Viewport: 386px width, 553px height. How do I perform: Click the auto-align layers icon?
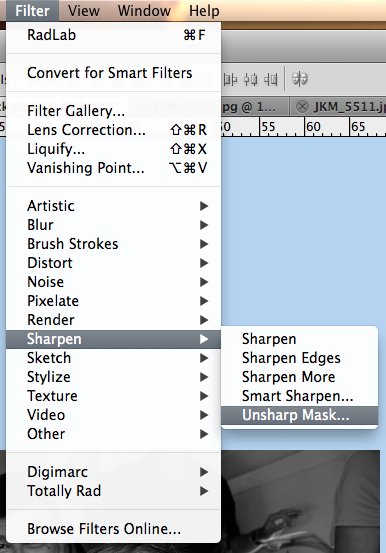click(300, 79)
